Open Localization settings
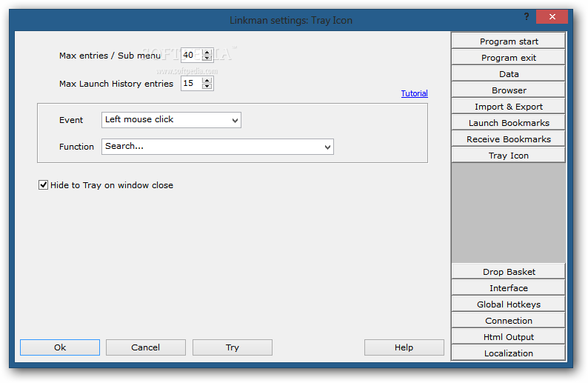This screenshot has height=383, width=588. pos(508,353)
